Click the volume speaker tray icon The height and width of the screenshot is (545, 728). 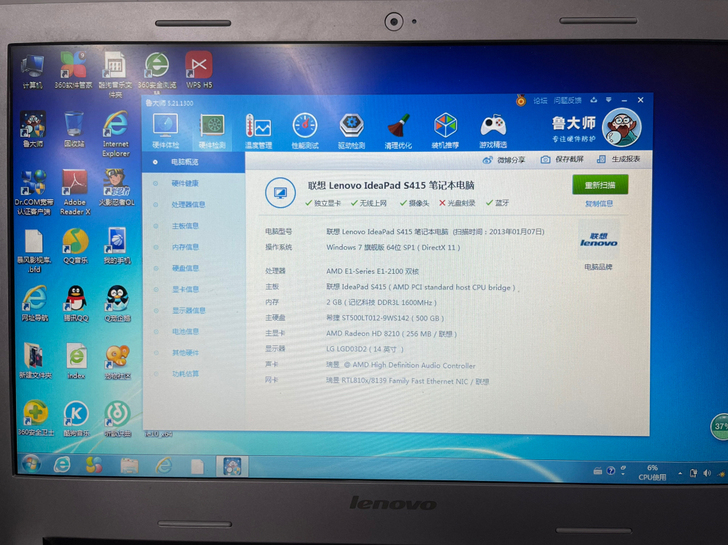pyautogui.click(x=707, y=473)
